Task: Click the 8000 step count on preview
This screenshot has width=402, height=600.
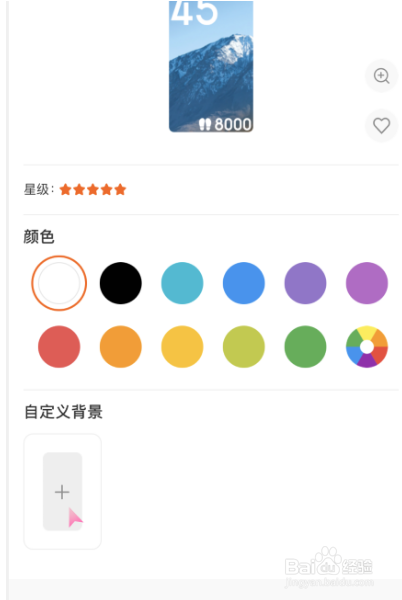Action: point(225,124)
